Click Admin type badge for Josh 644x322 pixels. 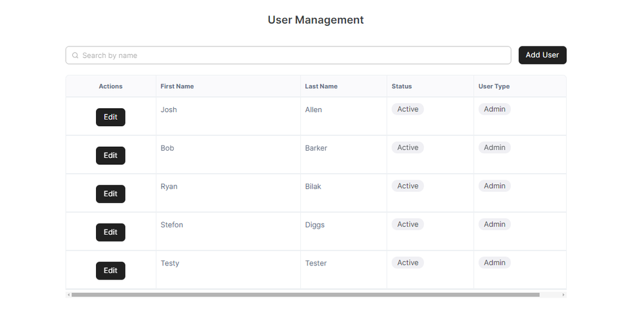click(495, 109)
